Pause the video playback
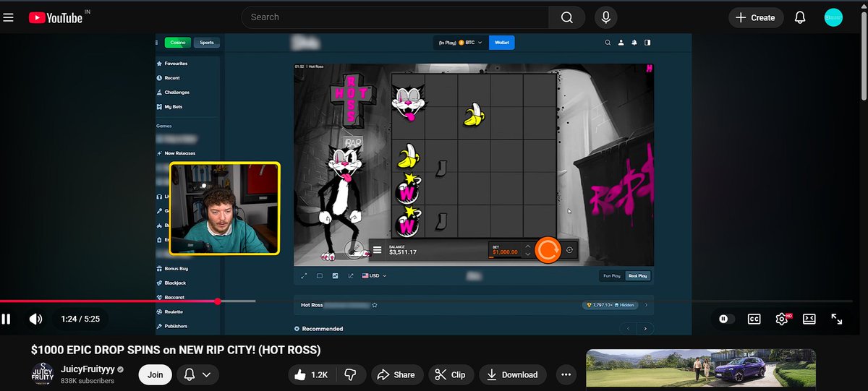This screenshot has height=391, width=868. point(7,319)
